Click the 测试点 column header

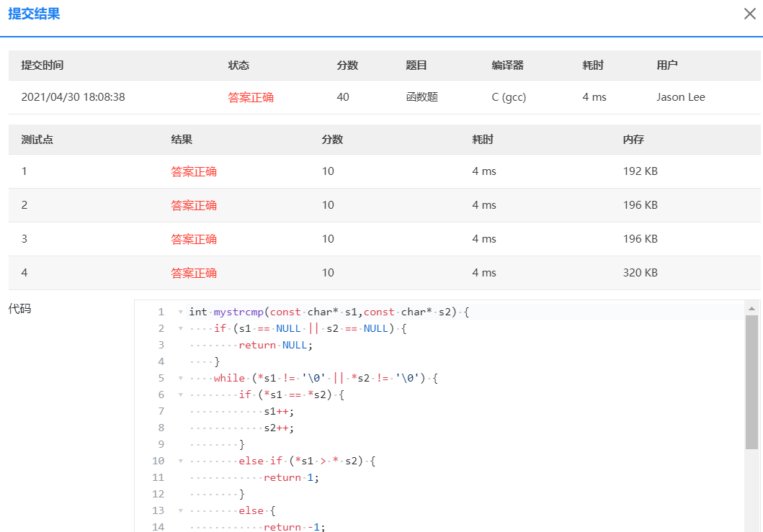[37, 140]
